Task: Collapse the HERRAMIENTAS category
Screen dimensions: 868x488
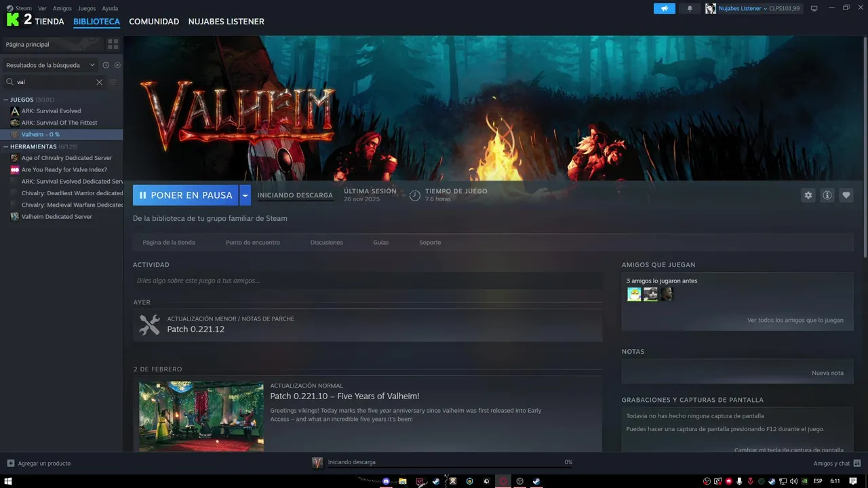Action: (x=6, y=146)
